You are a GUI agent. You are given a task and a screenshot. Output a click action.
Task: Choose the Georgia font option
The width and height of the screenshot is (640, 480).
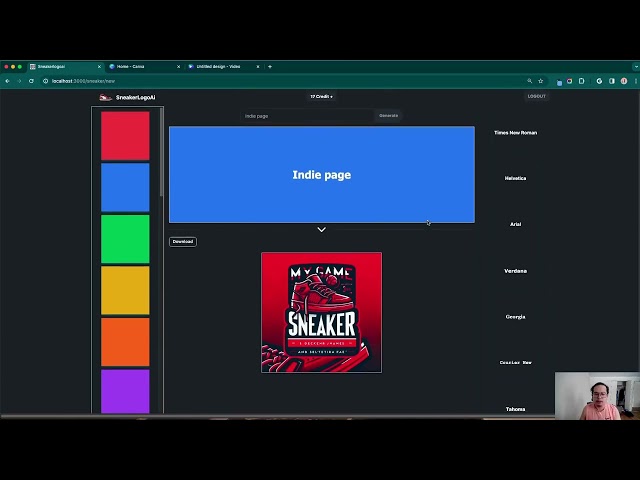(x=516, y=317)
